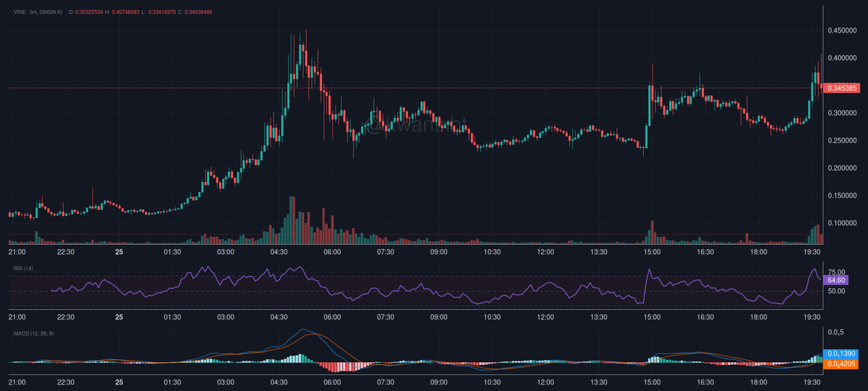Click 15:00 on the price chart time axis
Screen dimensions: 868x391
[652, 252]
